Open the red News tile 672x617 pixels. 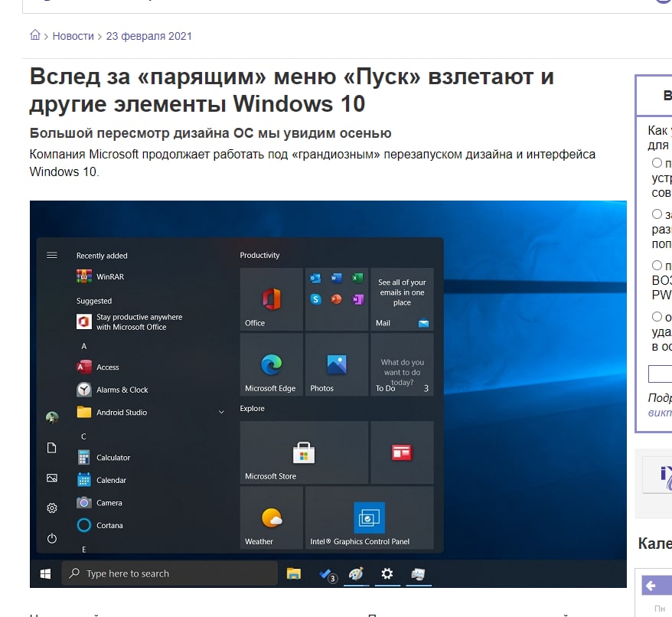point(402,452)
